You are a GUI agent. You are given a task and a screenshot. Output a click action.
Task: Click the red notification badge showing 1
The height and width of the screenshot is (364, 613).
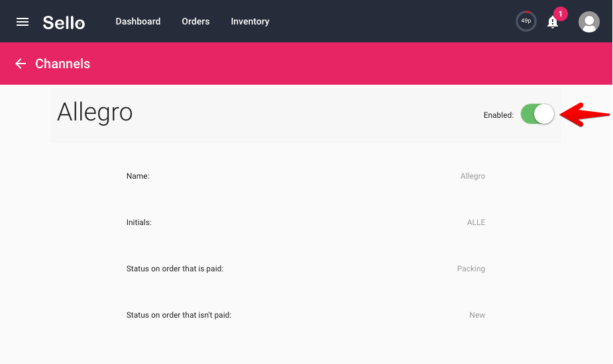point(560,14)
